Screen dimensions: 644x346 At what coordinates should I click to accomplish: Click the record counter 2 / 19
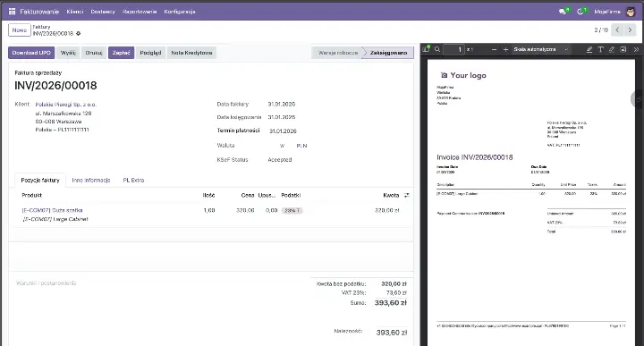(601, 30)
